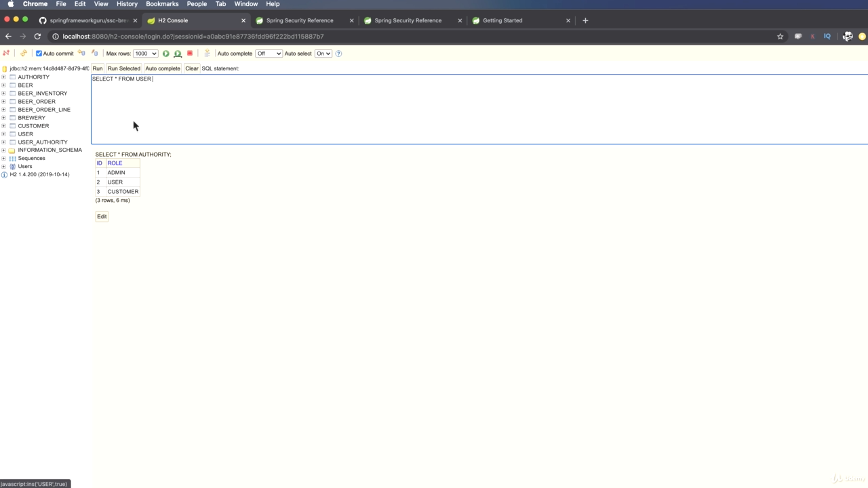Open the Max rows dropdown
This screenshot has height=488, width=868.
[145, 54]
